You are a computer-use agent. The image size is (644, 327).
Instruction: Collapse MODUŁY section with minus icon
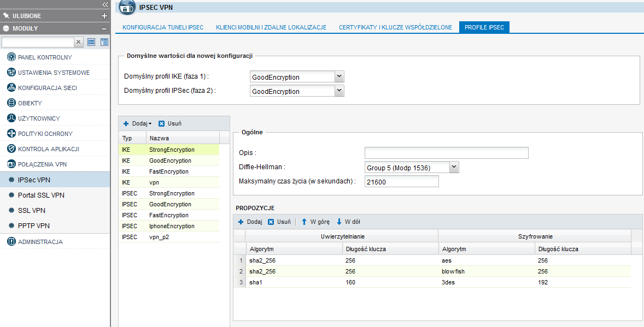click(104, 29)
